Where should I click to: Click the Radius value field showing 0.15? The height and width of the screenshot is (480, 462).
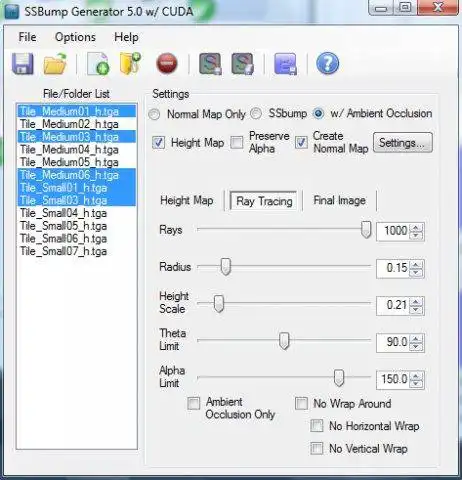[394, 268]
